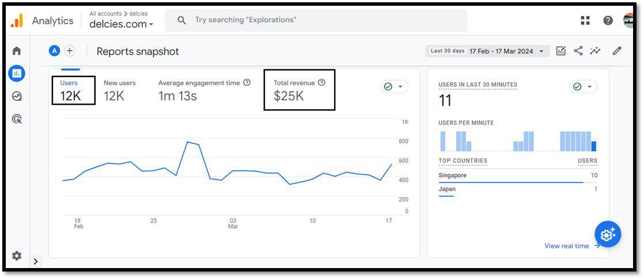Viewport: 644px width, 279px height.
Task: Open the Home icon in sidebar
Action: (17, 51)
